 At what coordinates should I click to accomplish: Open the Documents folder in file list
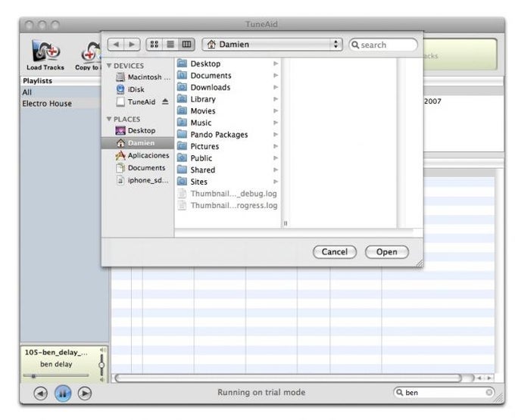tap(228, 76)
